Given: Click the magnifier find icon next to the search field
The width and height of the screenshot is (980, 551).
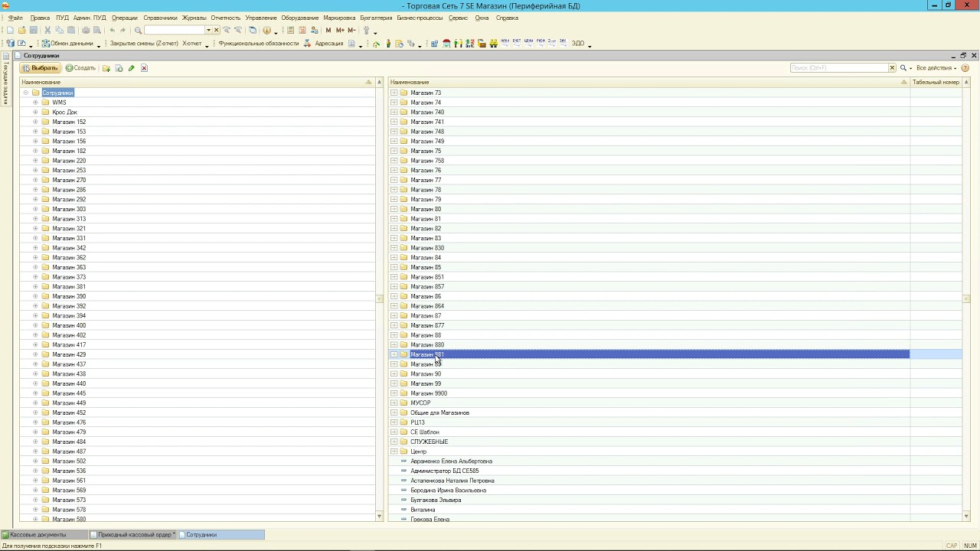Looking at the screenshot, I should click(903, 68).
